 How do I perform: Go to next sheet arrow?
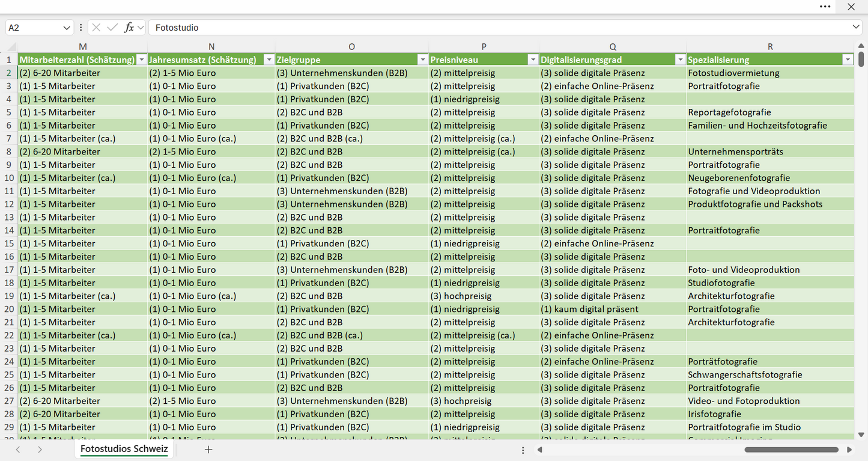[x=40, y=450]
